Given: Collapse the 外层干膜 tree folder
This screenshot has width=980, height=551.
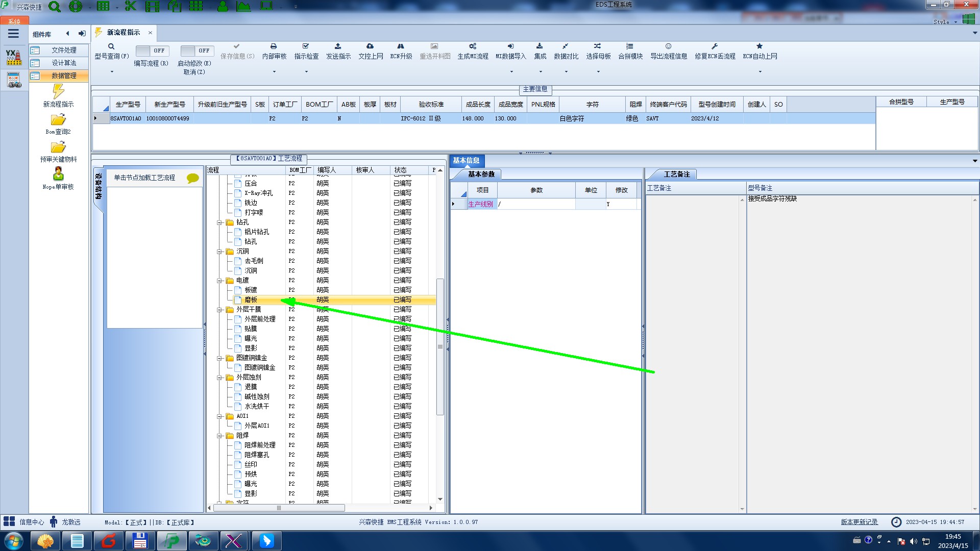Looking at the screenshot, I should (219, 310).
